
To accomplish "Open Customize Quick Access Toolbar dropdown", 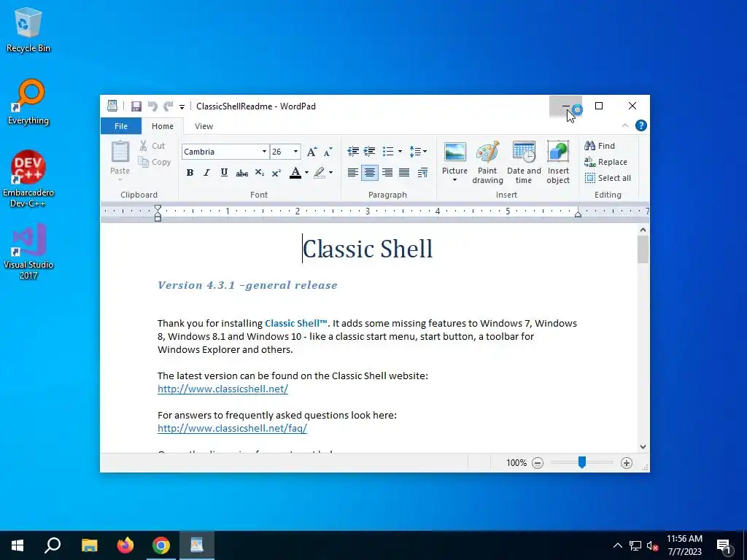I will 182,106.
